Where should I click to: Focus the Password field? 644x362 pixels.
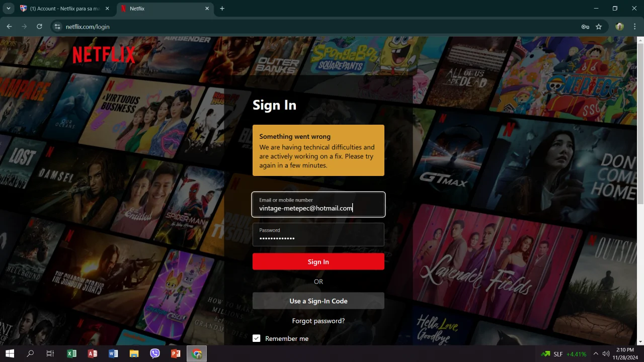tap(318, 234)
